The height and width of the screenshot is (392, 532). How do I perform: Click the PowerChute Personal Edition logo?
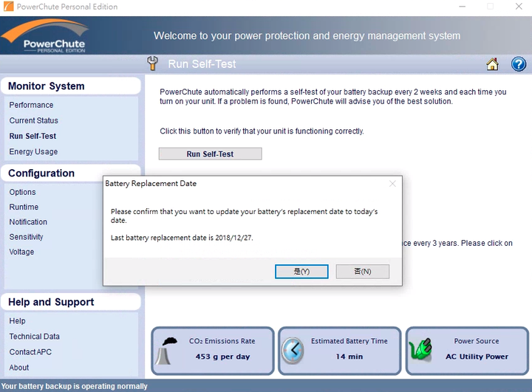(46, 35)
